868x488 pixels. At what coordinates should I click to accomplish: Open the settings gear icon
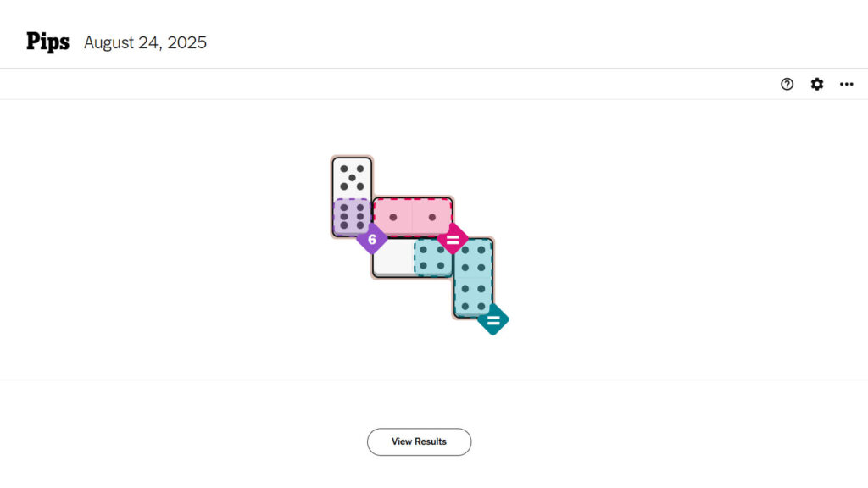[816, 84]
